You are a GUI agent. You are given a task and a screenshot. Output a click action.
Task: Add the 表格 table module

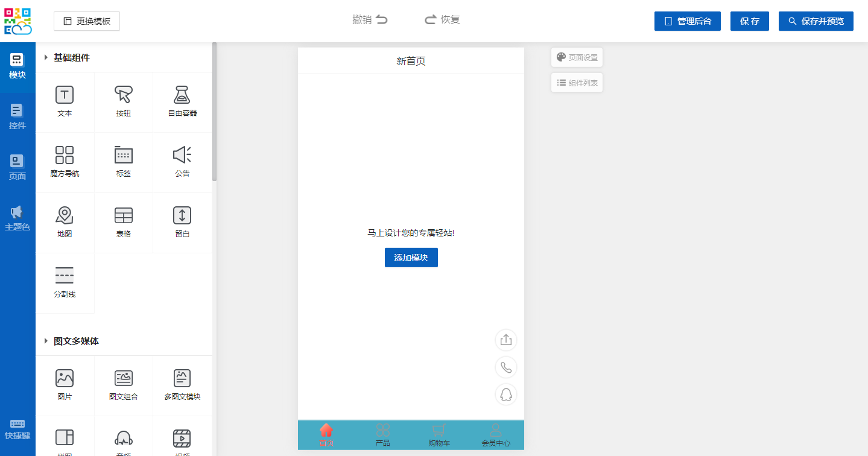click(x=123, y=216)
